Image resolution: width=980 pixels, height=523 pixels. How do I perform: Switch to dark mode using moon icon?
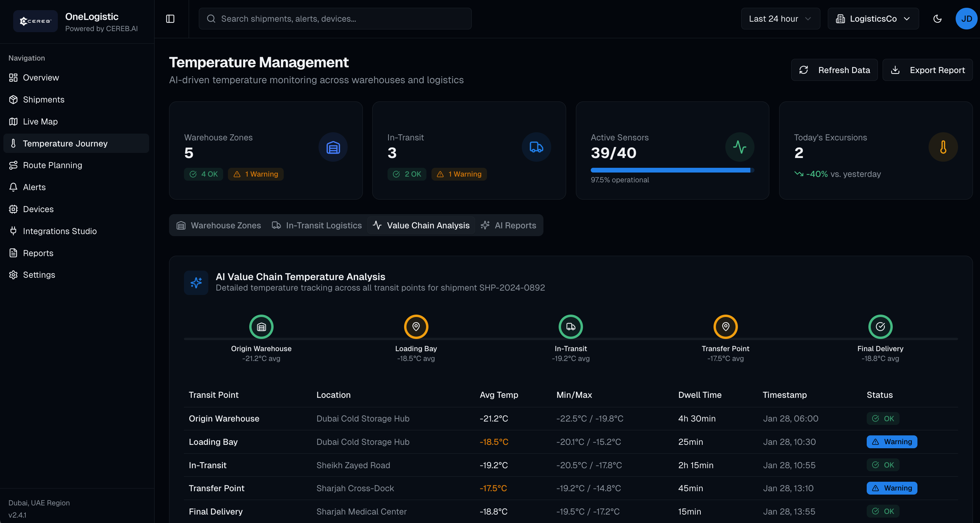click(937, 19)
